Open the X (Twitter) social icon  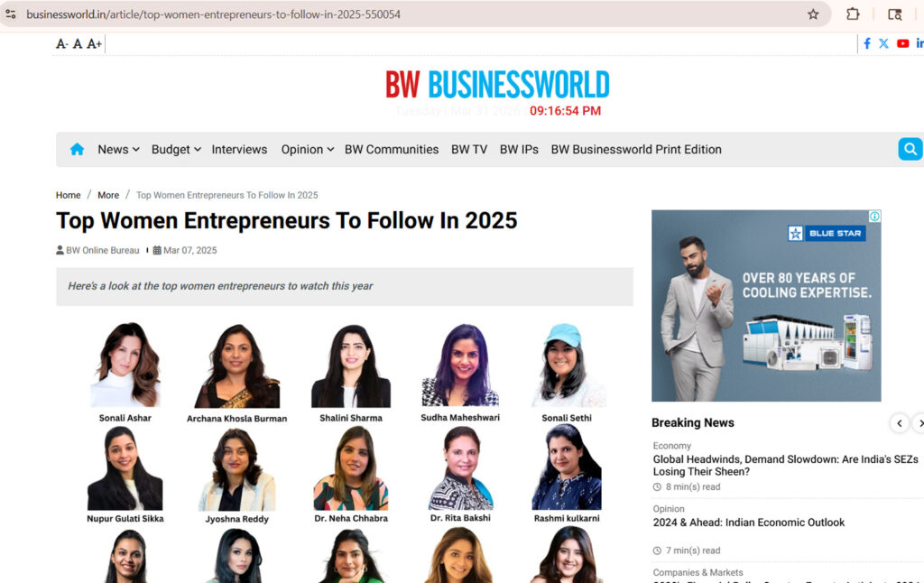[x=884, y=43]
